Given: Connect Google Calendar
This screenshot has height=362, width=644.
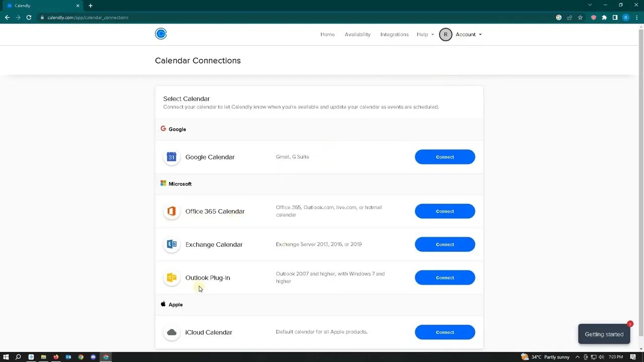Looking at the screenshot, I should (x=445, y=157).
